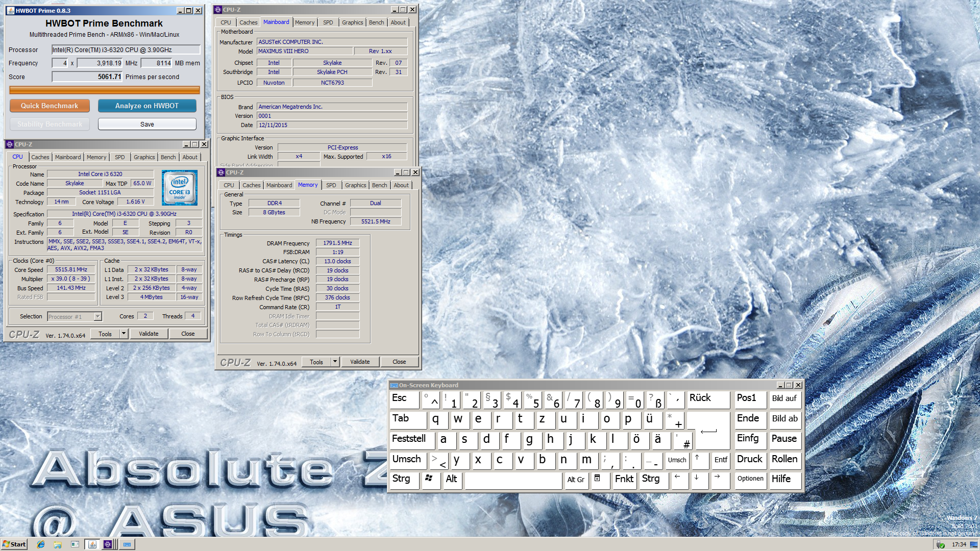Image resolution: width=980 pixels, height=551 pixels.
Task: Toggle the Alt key on On-Screen Keyboard
Action: click(x=452, y=480)
